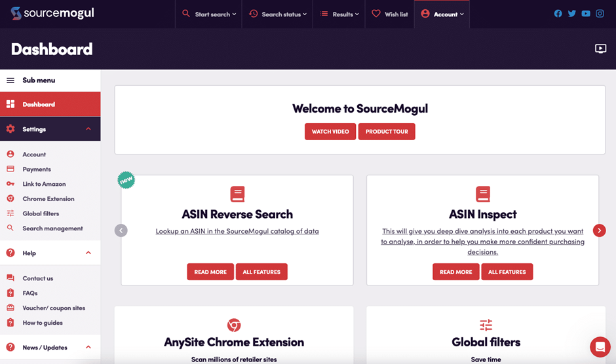Viewport: 616px width, 364px height.
Task: Click the ASIN Reverse Search heading
Action: pyautogui.click(x=237, y=214)
